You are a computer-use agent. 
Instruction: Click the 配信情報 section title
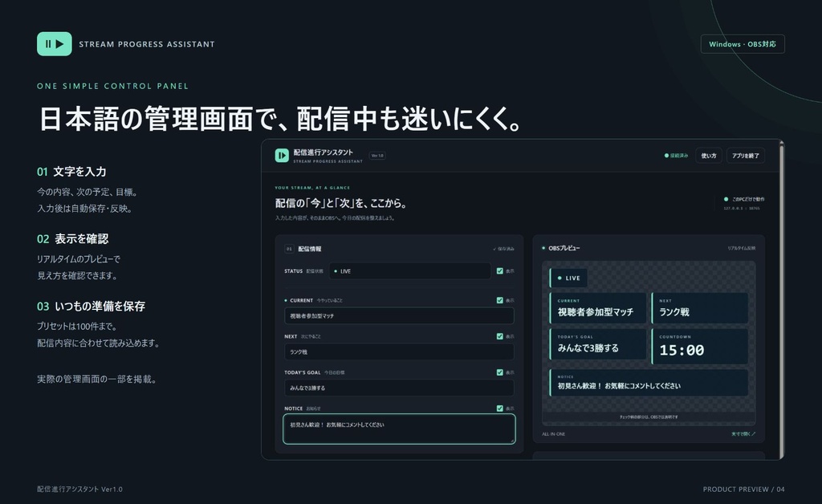[310, 249]
